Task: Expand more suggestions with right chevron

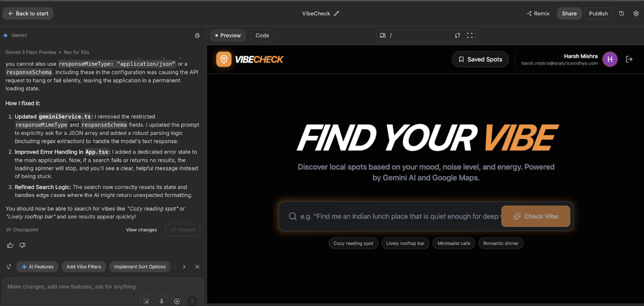Action: coord(184,267)
